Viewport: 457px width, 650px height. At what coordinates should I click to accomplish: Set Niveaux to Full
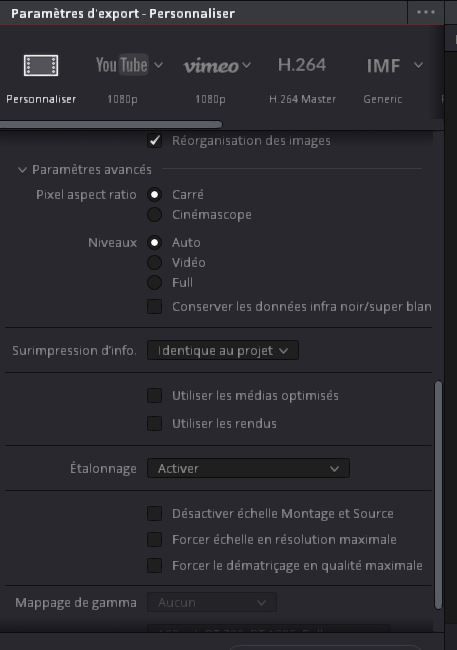click(x=154, y=282)
